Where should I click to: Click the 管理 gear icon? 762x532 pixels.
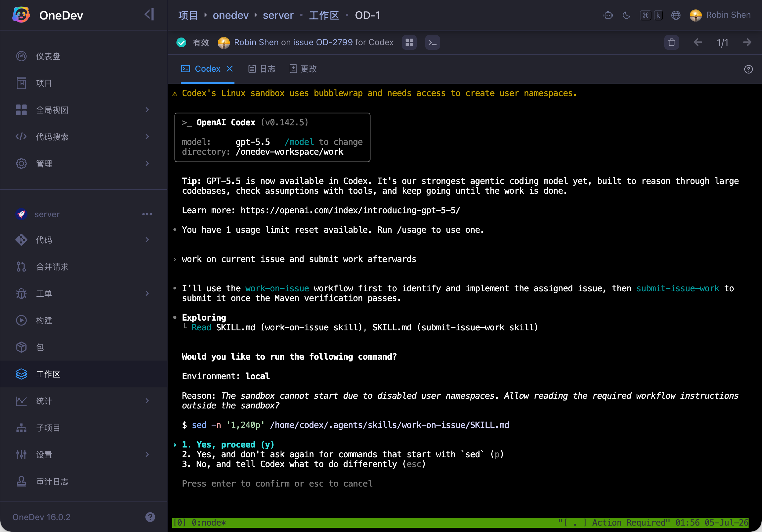[x=21, y=164]
